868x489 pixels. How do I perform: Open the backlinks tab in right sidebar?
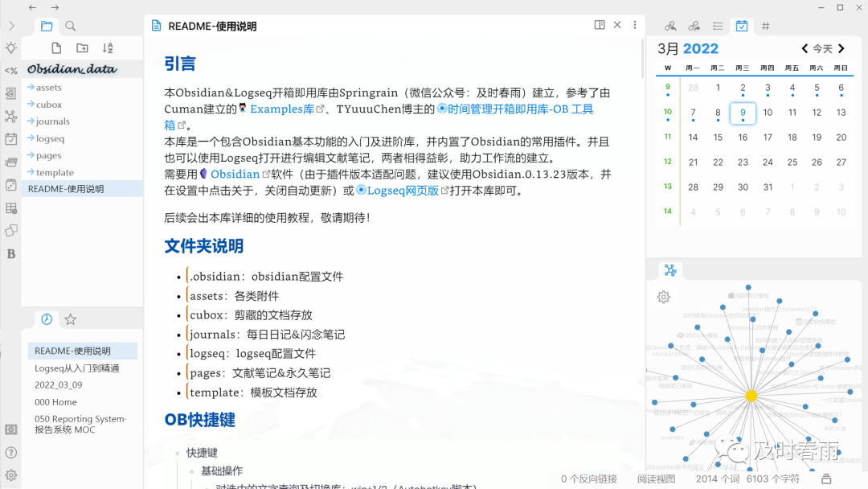[670, 26]
